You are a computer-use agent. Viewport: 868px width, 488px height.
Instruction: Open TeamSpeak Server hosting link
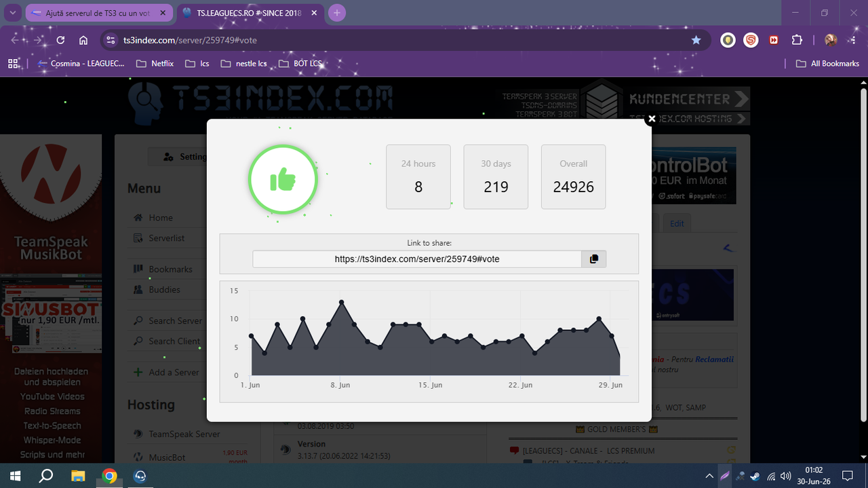click(184, 434)
